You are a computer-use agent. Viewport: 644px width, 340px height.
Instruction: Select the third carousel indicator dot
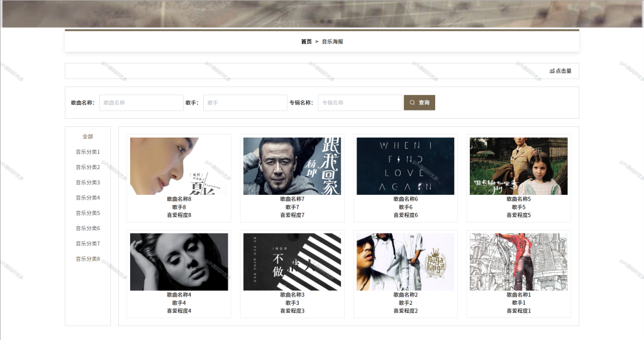point(330,21)
